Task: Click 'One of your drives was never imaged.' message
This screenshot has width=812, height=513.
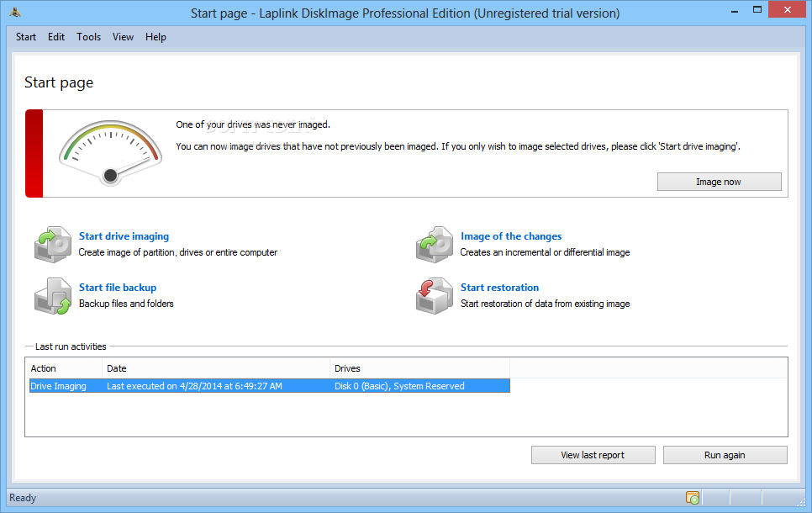Action: pyautogui.click(x=253, y=124)
